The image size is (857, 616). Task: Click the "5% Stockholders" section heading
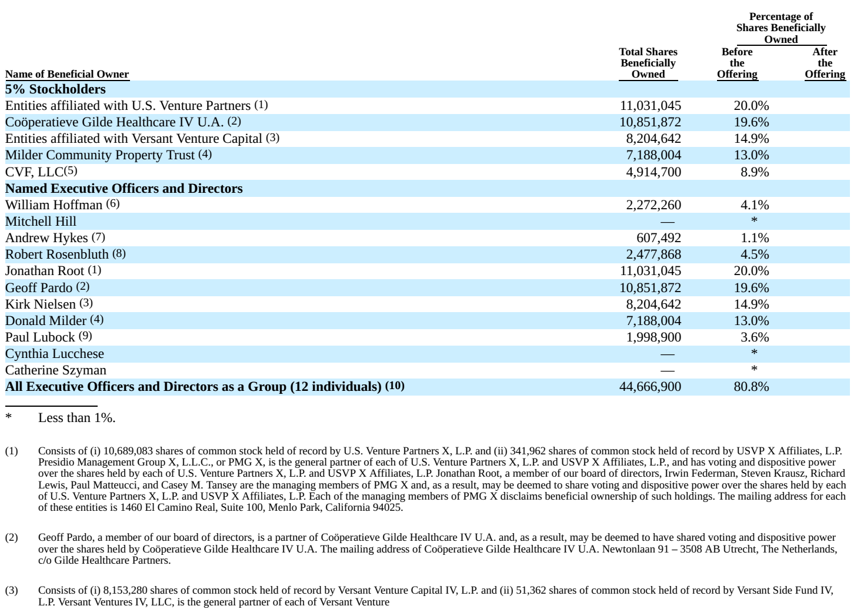[55, 89]
